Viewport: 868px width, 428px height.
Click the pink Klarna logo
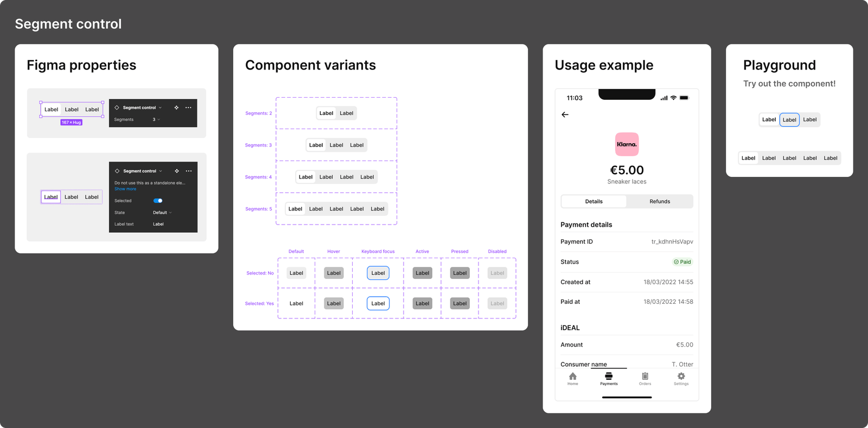click(x=627, y=144)
